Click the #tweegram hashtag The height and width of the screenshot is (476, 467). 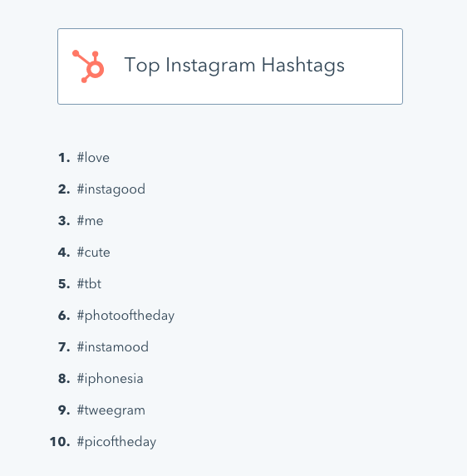[x=111, y=410]
